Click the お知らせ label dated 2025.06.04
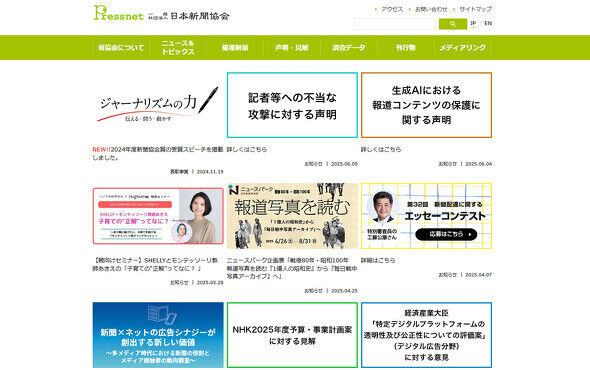Image resolution: width=590 pixels, height=370 pixels. tap(447, 164)
